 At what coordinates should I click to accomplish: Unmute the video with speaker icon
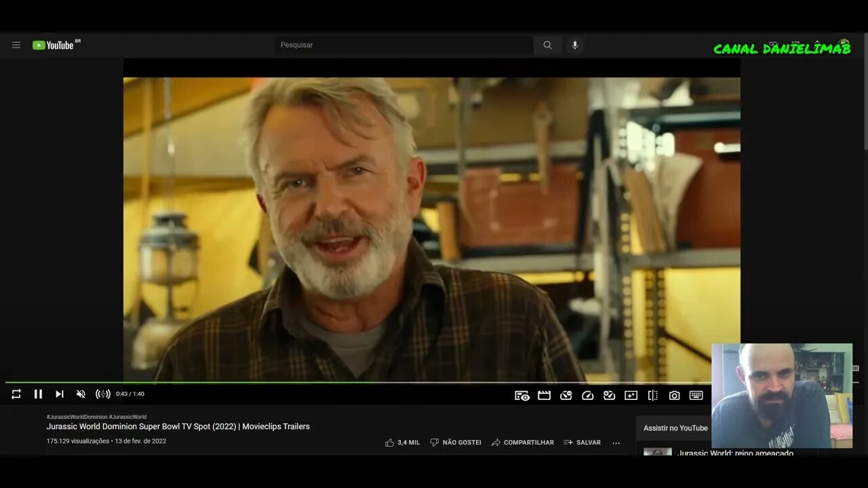point(81,394)
